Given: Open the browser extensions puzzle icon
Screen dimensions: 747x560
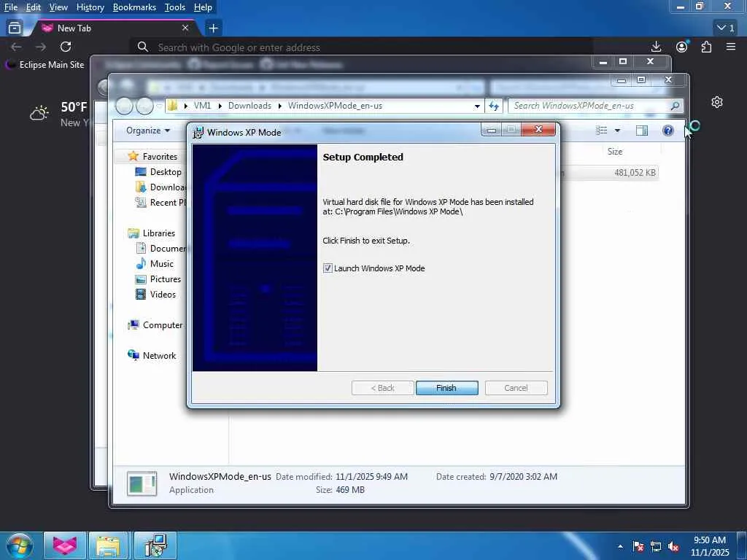Looking at the screenshot, I should tap(706, 47).
